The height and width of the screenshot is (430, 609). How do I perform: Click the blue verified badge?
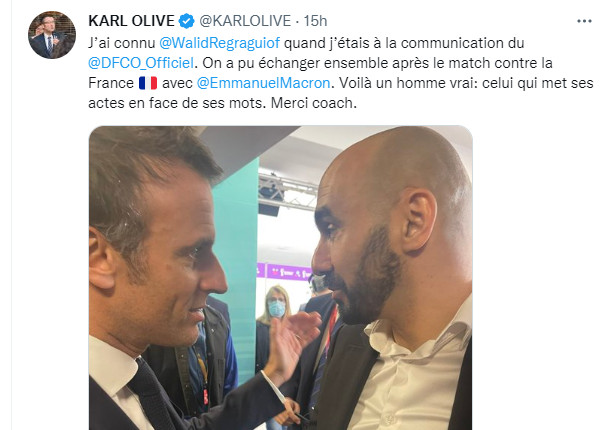coord(186,21)
